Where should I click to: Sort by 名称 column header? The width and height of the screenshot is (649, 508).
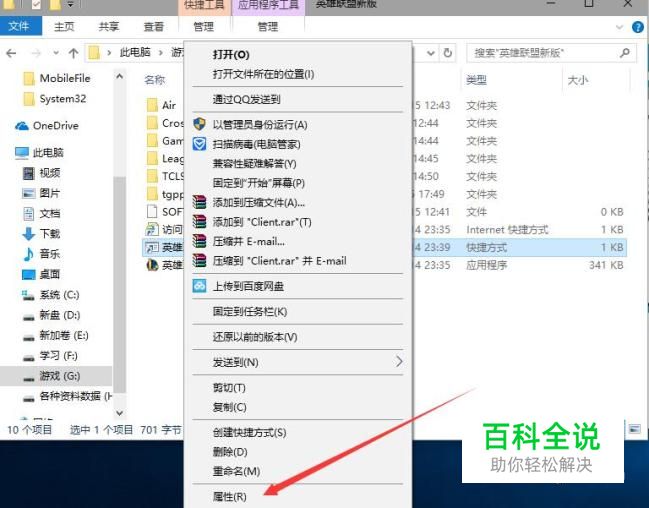(x=155, y=79)
